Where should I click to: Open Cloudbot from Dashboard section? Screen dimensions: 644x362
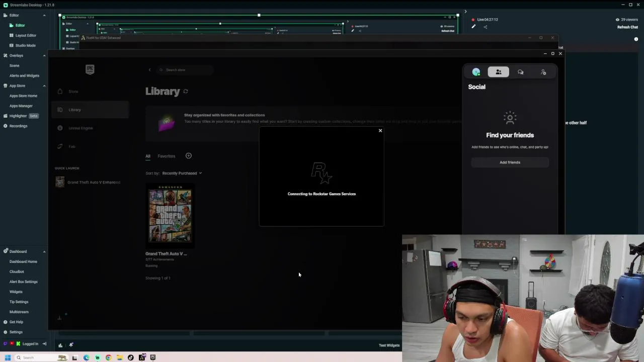click(17, 271)
